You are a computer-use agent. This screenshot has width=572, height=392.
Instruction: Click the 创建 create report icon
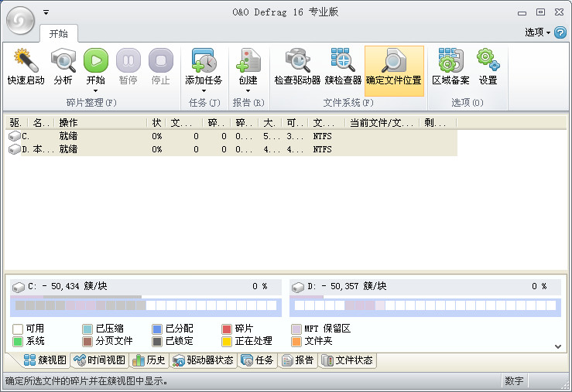coord(248,66)
